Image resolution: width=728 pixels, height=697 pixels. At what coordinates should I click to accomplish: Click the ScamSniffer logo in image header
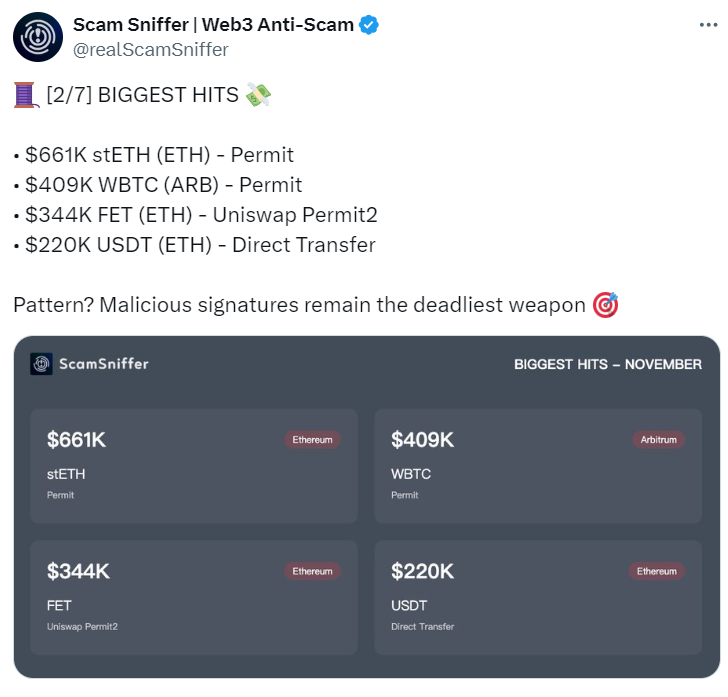pyautogui.click(x=41, y=364)
